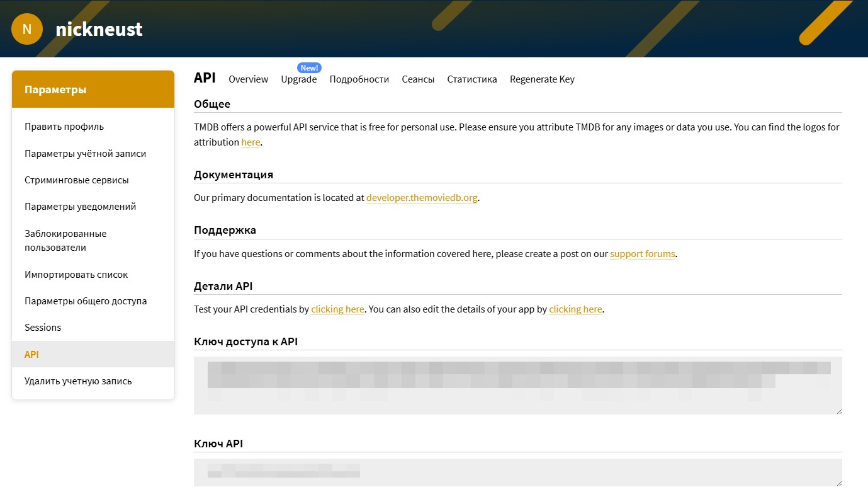
Task: Switch to the Overview tab
Action: point(248,79)
